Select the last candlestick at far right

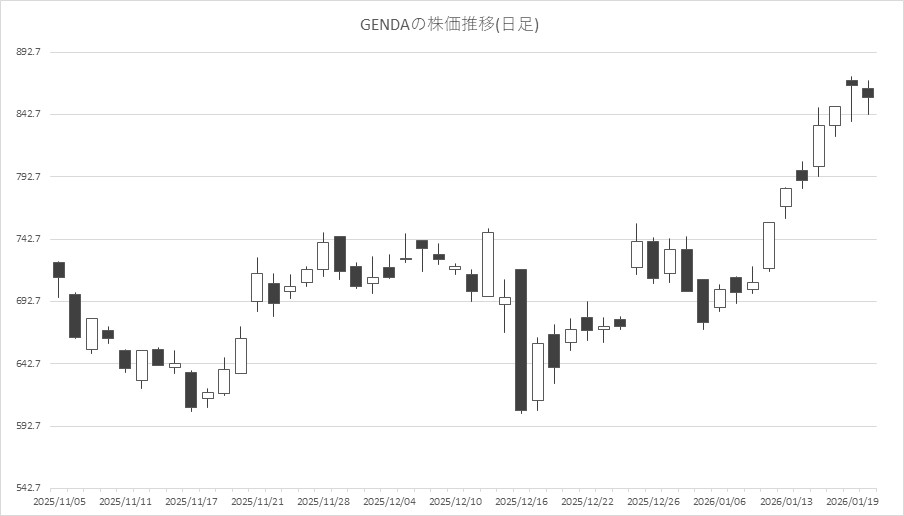pos(868,93)
